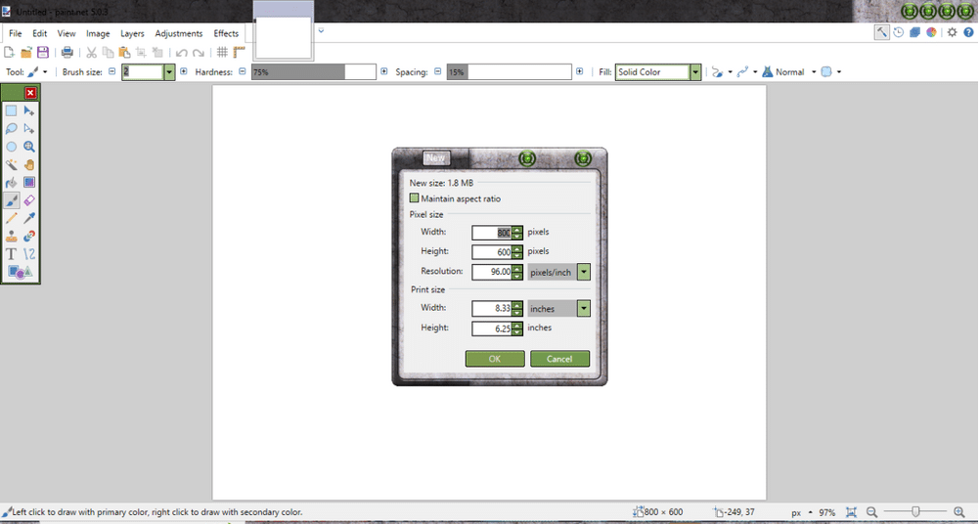Select the Move Selected Pixels tool
This screenshot has height=524, width=980.
(29, 111)
